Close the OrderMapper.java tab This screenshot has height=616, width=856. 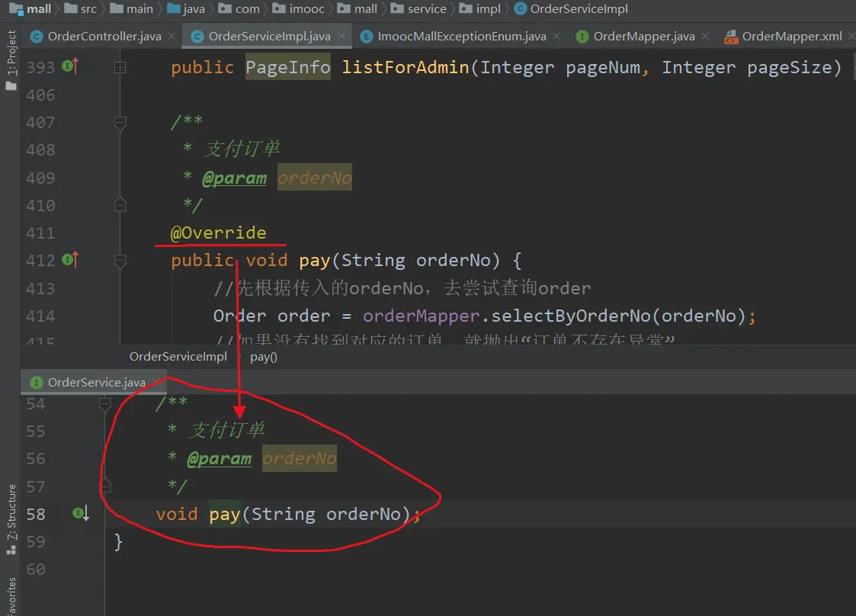coord(705,36)
